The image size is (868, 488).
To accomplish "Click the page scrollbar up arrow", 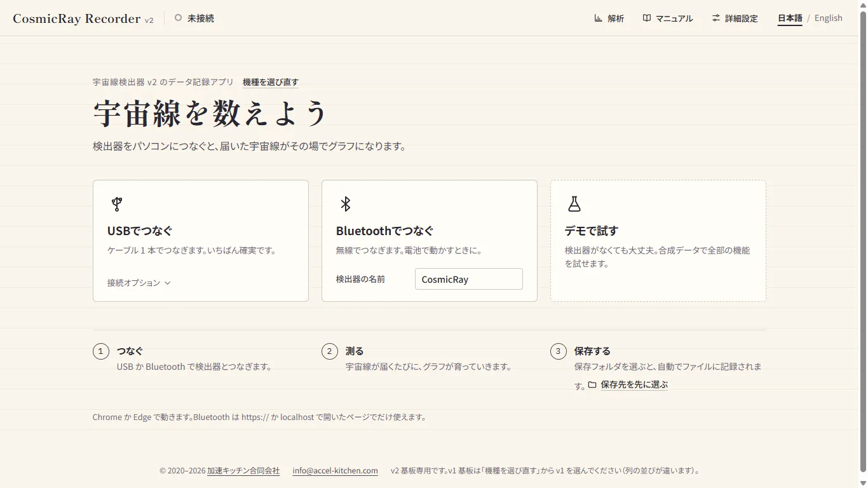I will (x=862, y=5).
